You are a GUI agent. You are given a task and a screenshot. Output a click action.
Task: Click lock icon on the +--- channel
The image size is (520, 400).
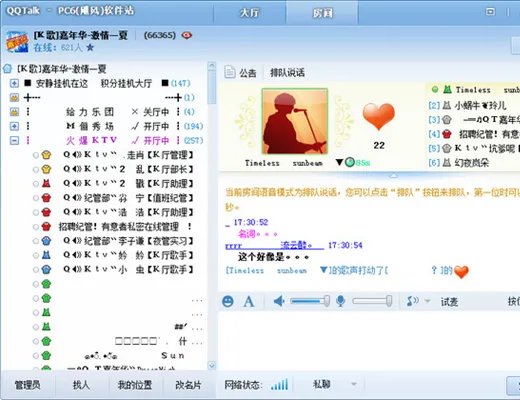pyautogui.click(x=14, y=98)
